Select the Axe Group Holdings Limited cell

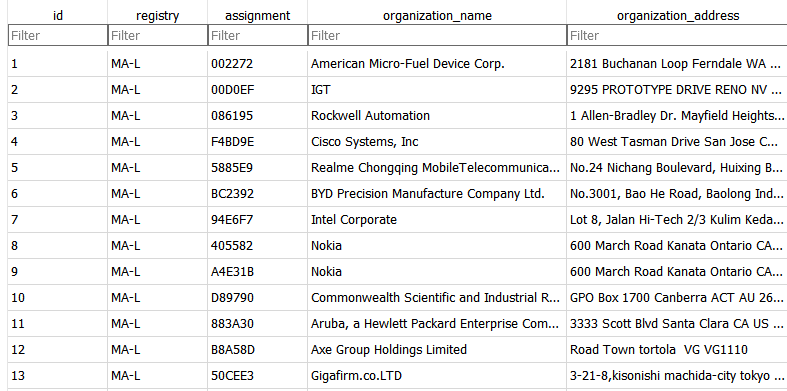437,350
